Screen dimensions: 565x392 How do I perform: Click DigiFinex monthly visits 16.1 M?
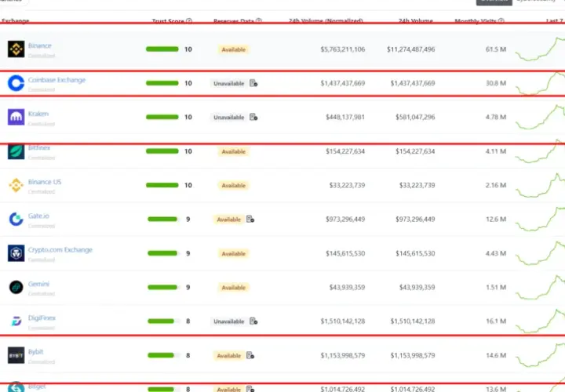pyautogui.click(x=496, y=321)
